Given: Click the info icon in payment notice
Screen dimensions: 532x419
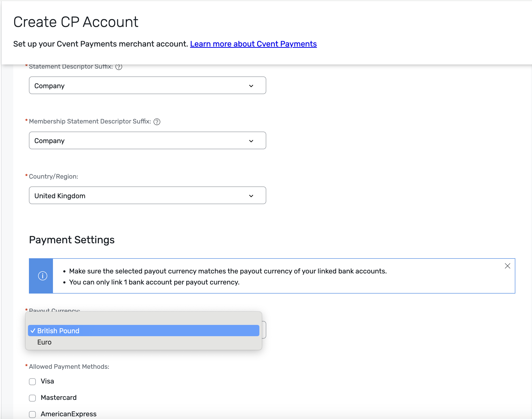Looking at the screenshot, I should [42, 276].
